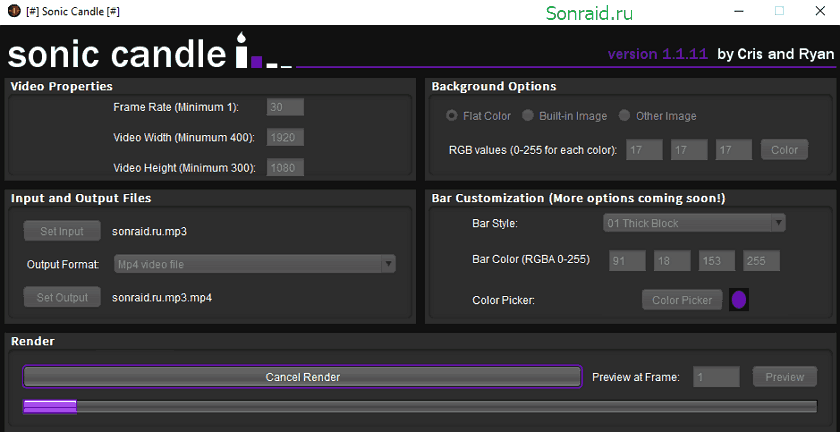Click the background red value field
Screen dimensions: 840x432
click(x=644, y=150)
